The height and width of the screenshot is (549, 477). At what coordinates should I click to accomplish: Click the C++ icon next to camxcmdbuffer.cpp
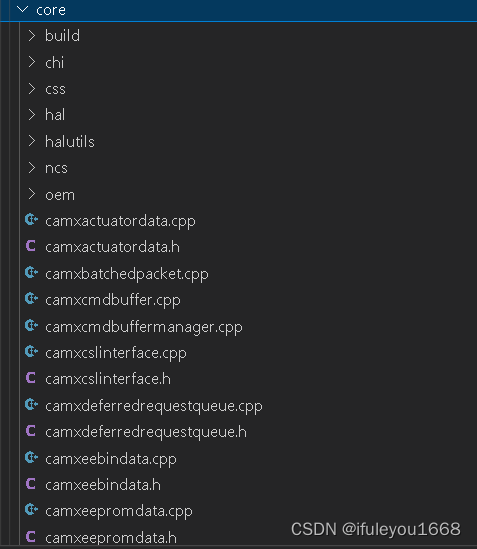[31, 299]
